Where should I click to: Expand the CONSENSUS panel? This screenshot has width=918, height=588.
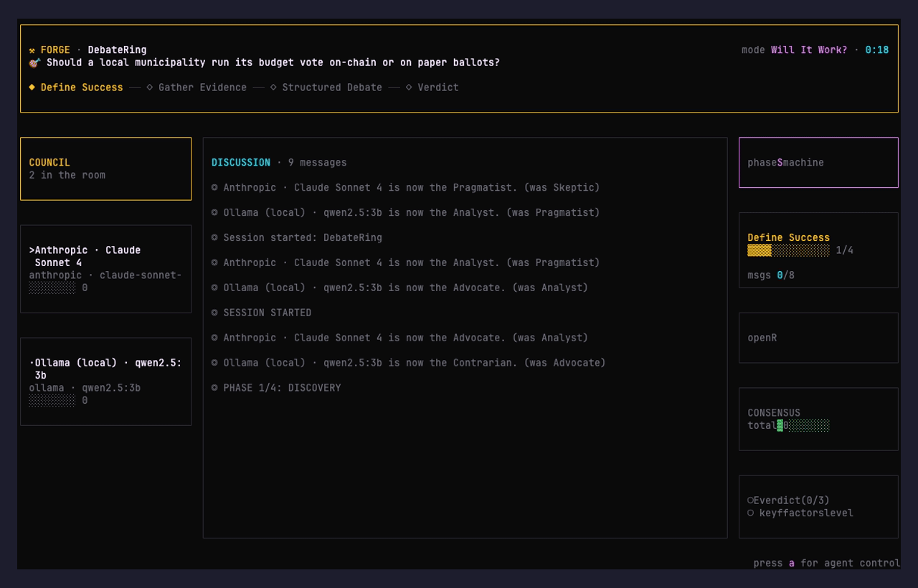818,419
